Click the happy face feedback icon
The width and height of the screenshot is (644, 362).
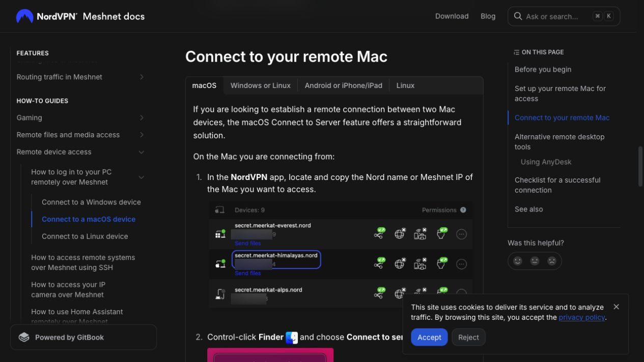coord(518,261)
